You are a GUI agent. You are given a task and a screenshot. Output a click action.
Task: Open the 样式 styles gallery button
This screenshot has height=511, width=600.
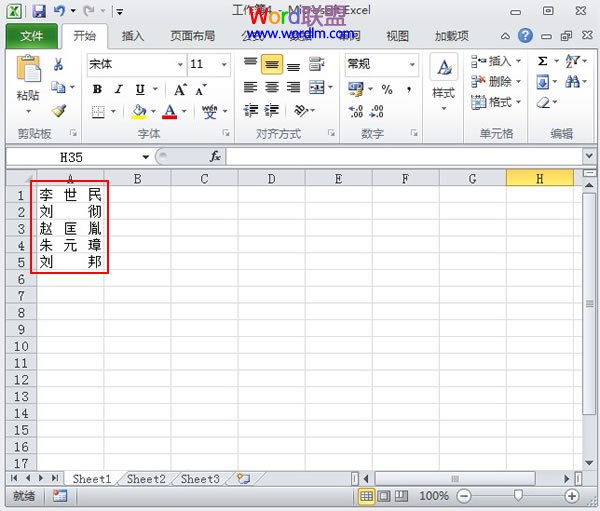[x=443, y=82]
